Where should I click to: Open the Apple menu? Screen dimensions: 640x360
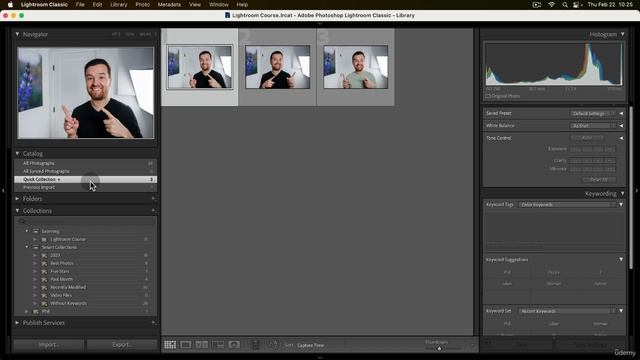pyautogui.click(x=10, y=5)
